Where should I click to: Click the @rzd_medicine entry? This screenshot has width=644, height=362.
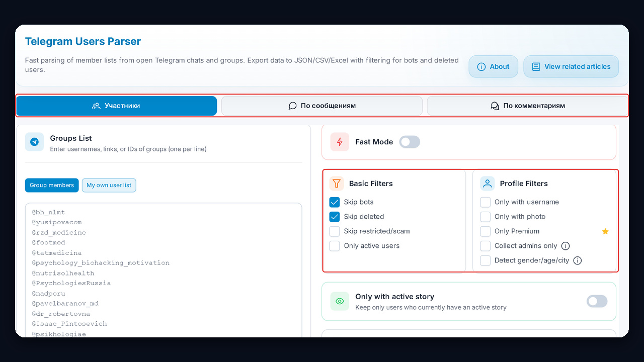(x=59, y=233)
